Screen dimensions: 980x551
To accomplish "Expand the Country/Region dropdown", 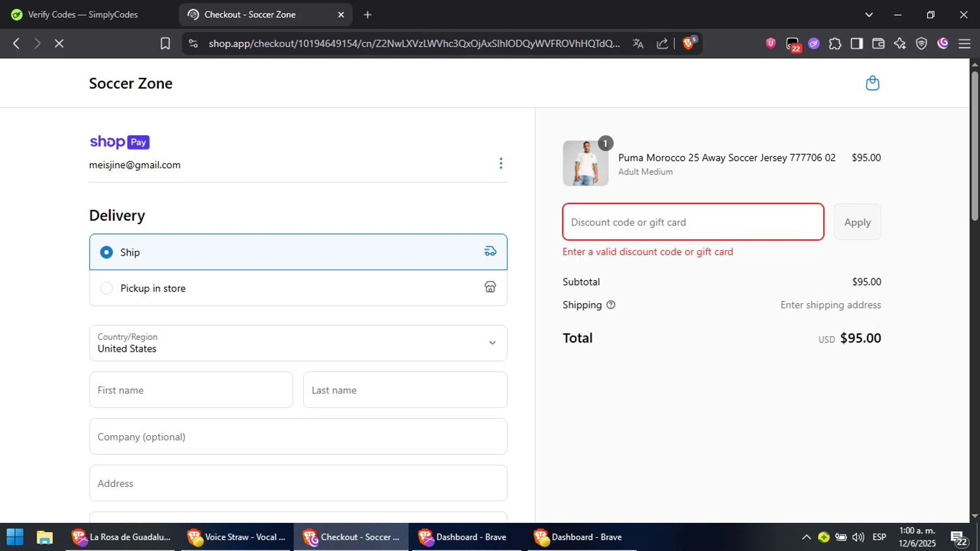I will [298, 343].
